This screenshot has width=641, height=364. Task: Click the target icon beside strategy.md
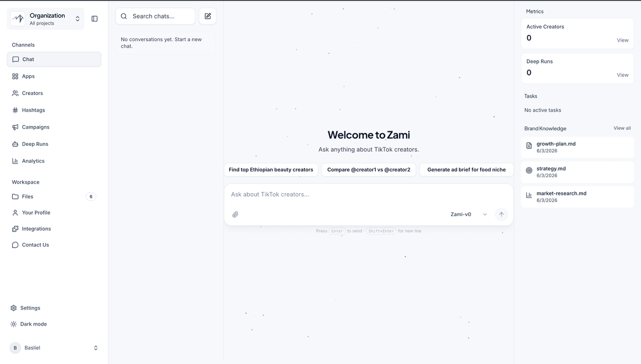529,170
